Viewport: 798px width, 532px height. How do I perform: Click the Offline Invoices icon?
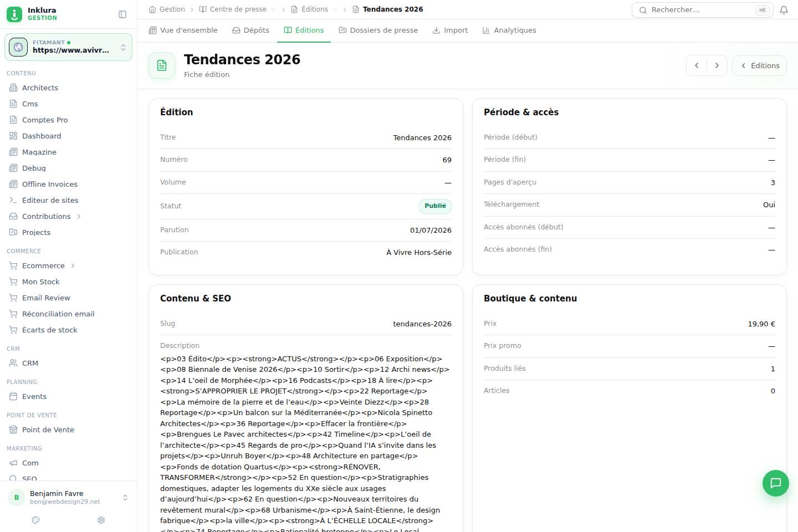(x=13, y=184)
